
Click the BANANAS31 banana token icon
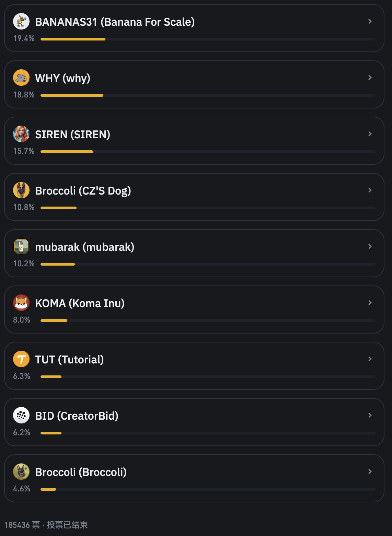(x=21, y=21)
